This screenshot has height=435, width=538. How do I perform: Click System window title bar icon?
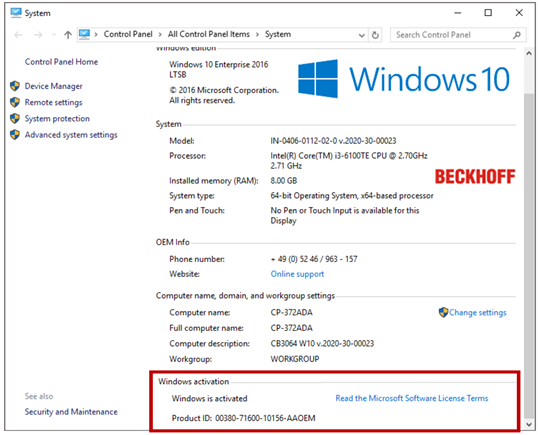click(x=16, y=13)
